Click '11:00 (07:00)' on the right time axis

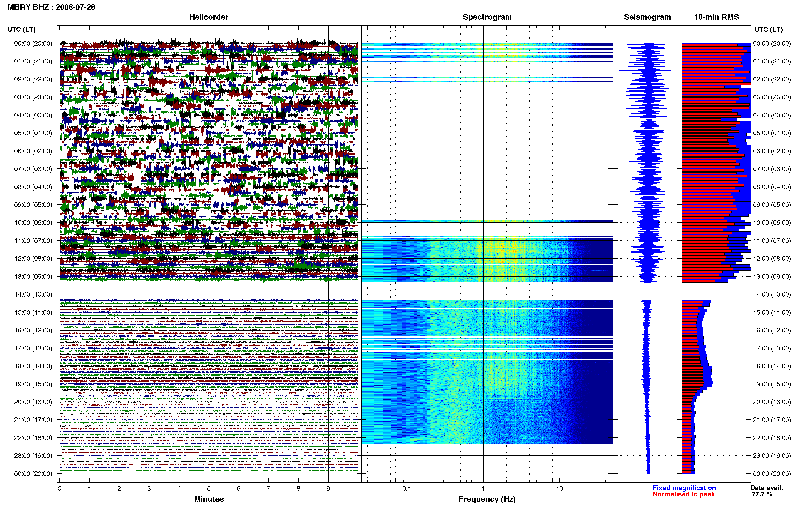coord(772,240)
